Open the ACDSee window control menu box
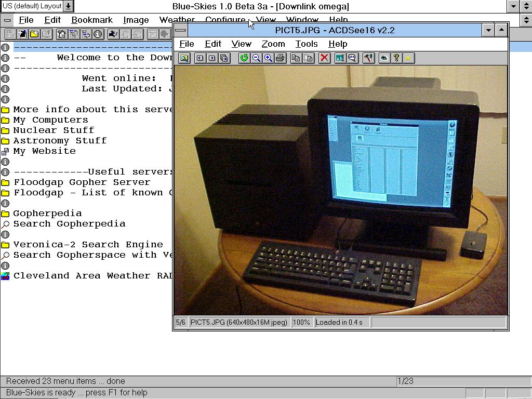532x399 pixels. click(180, 30)
